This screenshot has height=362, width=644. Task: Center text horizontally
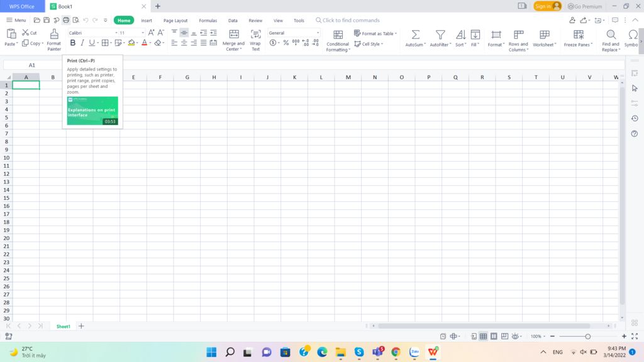pos(184,43)
